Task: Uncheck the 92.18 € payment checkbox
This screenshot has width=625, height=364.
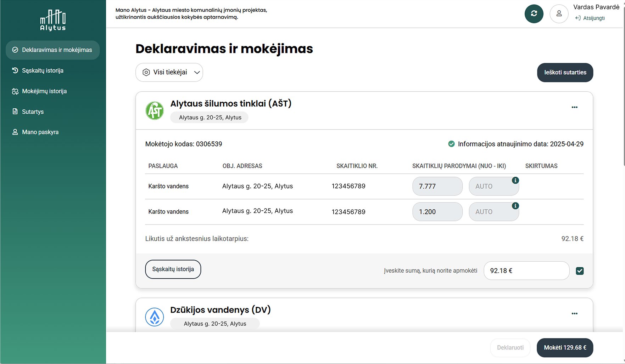Action: tap(580, 271)
